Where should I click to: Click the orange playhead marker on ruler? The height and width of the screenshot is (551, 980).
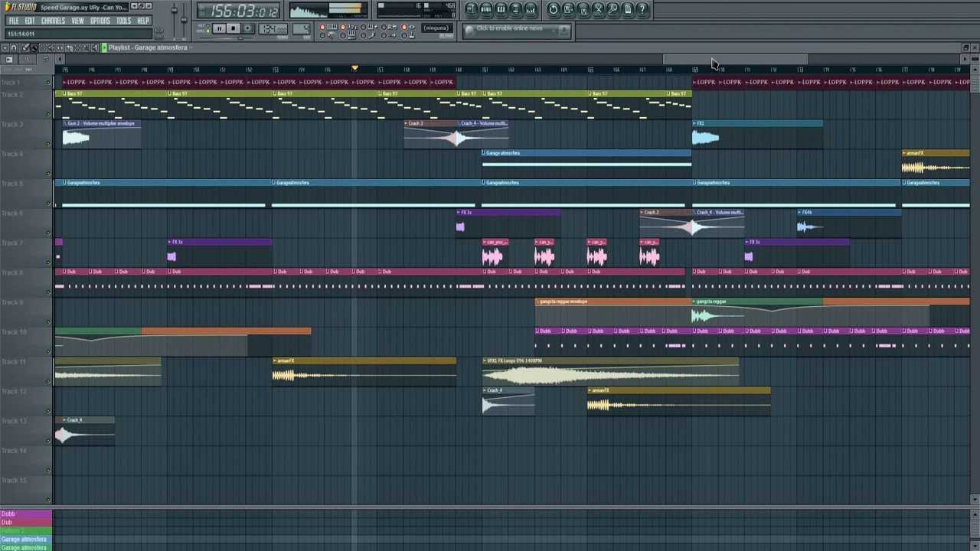(354, 69)
